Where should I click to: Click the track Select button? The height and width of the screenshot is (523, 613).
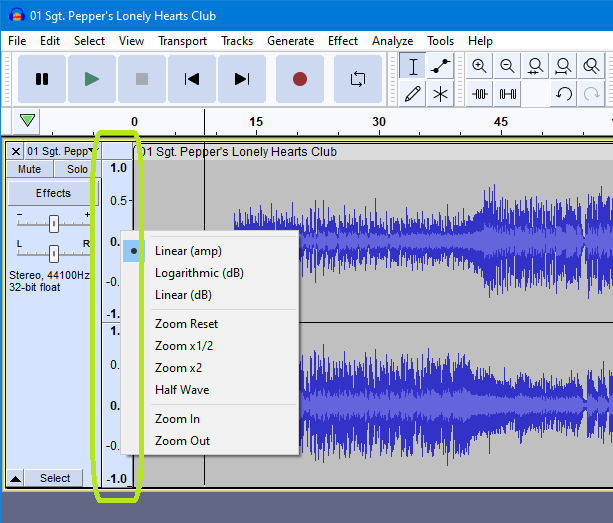tap(55, 478)
